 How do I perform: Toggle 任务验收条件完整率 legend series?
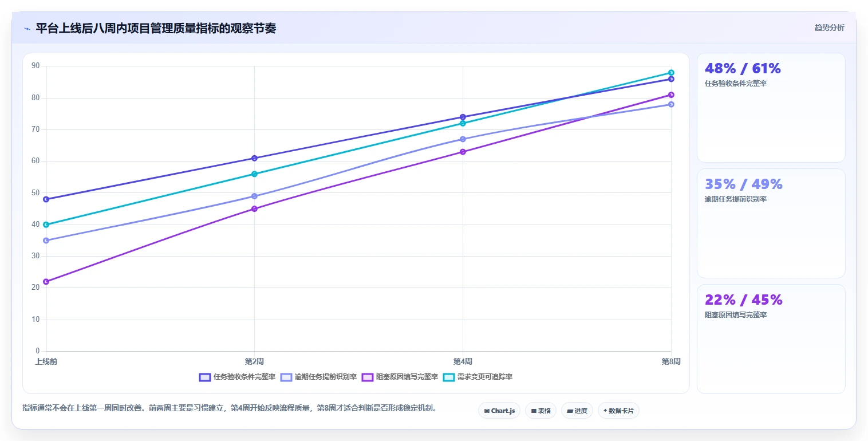click(x=237, y=377)
